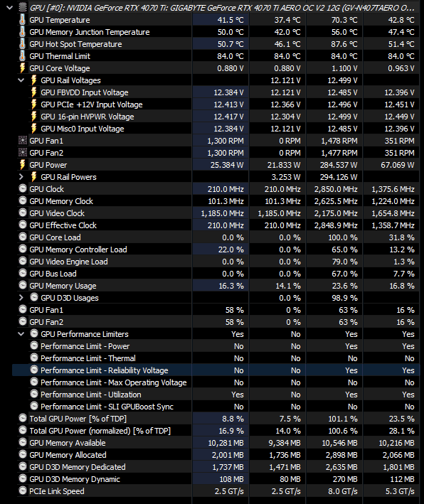This screenshot has height=504, width=424.
Task: Click the 2,850.0 MHz GPU Clock value
Action: (336, 189)
